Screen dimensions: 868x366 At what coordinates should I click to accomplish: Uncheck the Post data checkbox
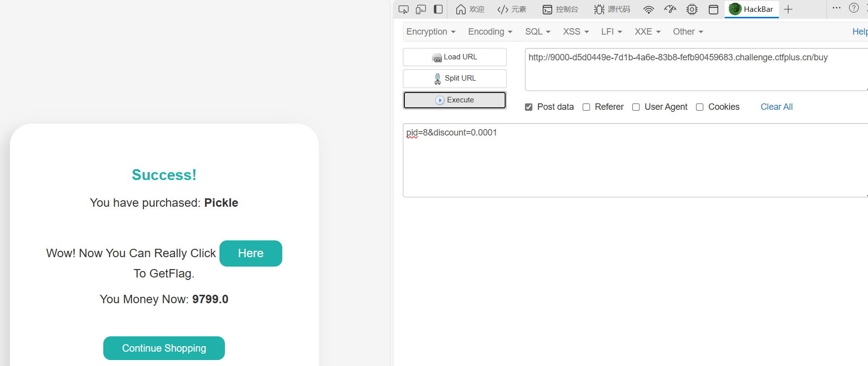[528, 107]
